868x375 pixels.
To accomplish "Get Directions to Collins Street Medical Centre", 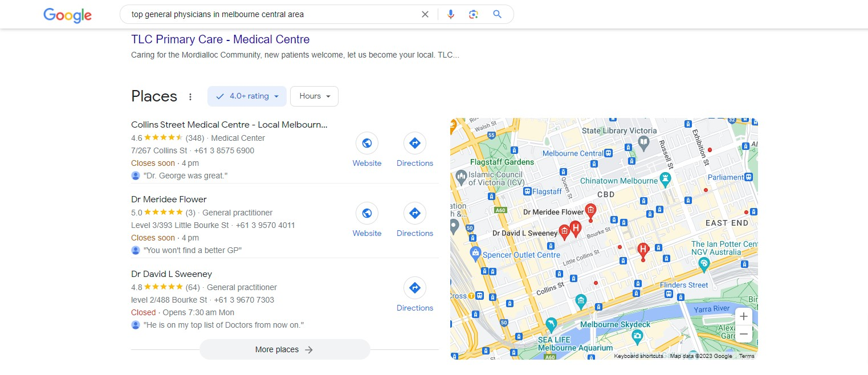I will pos(415,150).
